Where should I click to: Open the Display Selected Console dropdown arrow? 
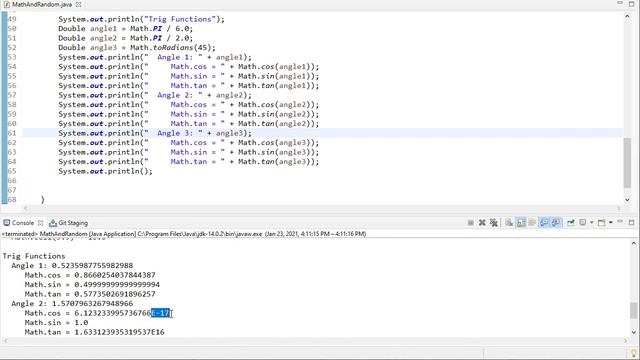tap(591, 222)
